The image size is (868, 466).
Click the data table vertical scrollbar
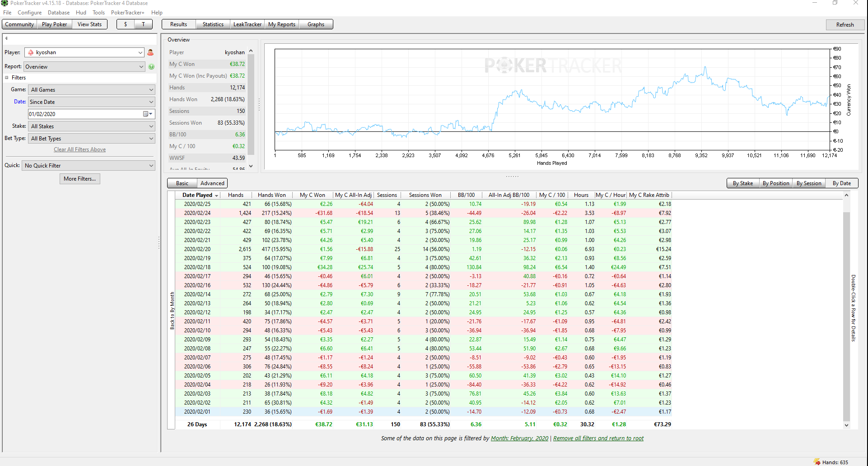846,316
